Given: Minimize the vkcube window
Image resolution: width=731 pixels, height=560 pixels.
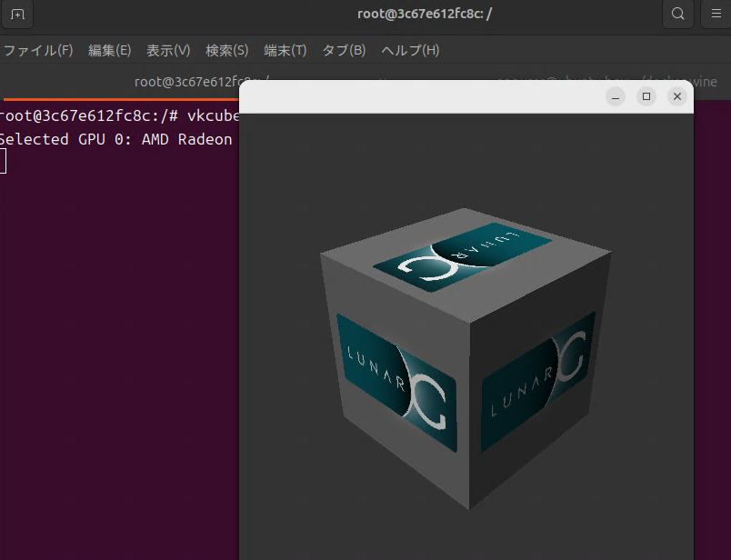Looking at the screenshot, I should coord(616,96).
